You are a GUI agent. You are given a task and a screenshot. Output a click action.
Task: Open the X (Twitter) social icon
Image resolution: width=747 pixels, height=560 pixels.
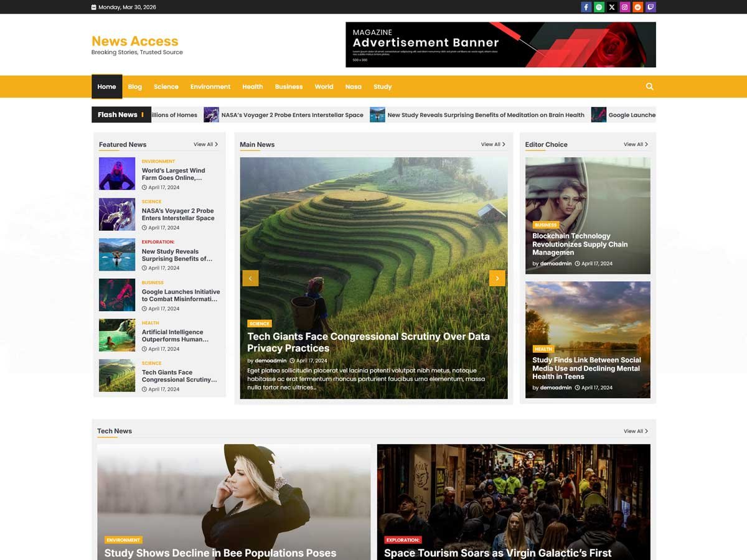tap(612, 7)
